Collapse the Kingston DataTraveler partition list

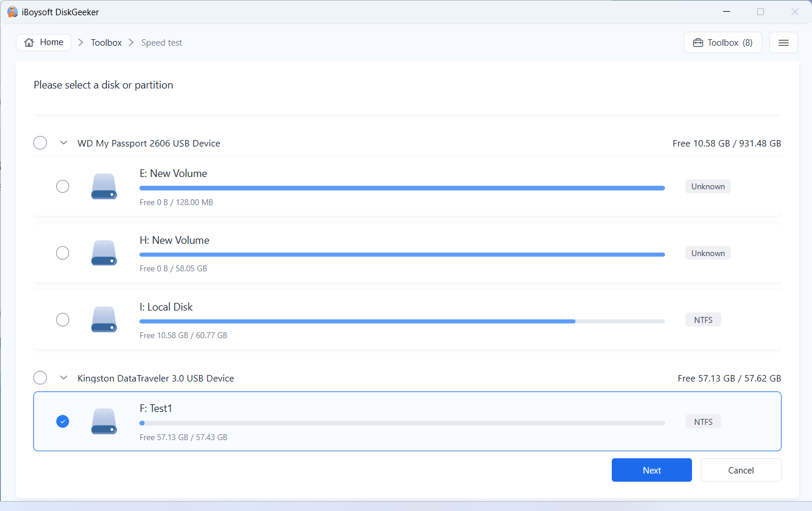(63, 378)
